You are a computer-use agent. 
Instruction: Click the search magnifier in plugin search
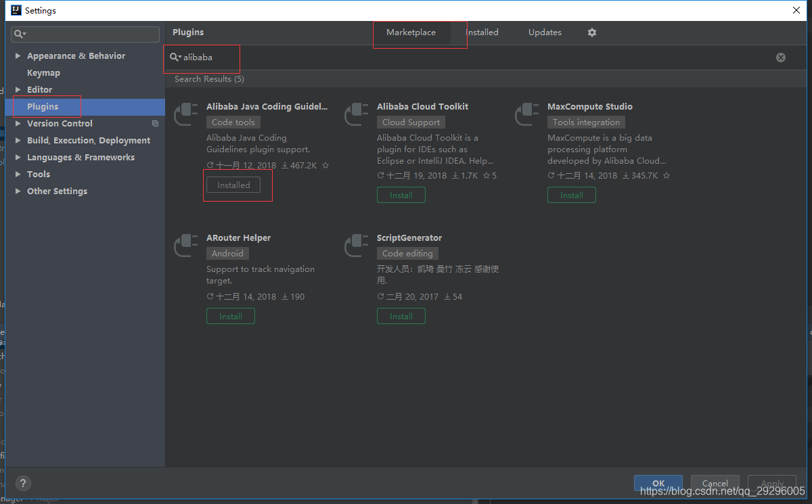tap(175, 58)
